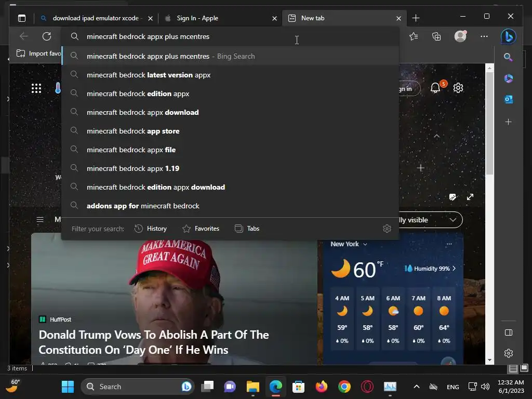Click Import favorites bookmark bar item
This screenshot has height=399, width=532.
coord(39,54)
